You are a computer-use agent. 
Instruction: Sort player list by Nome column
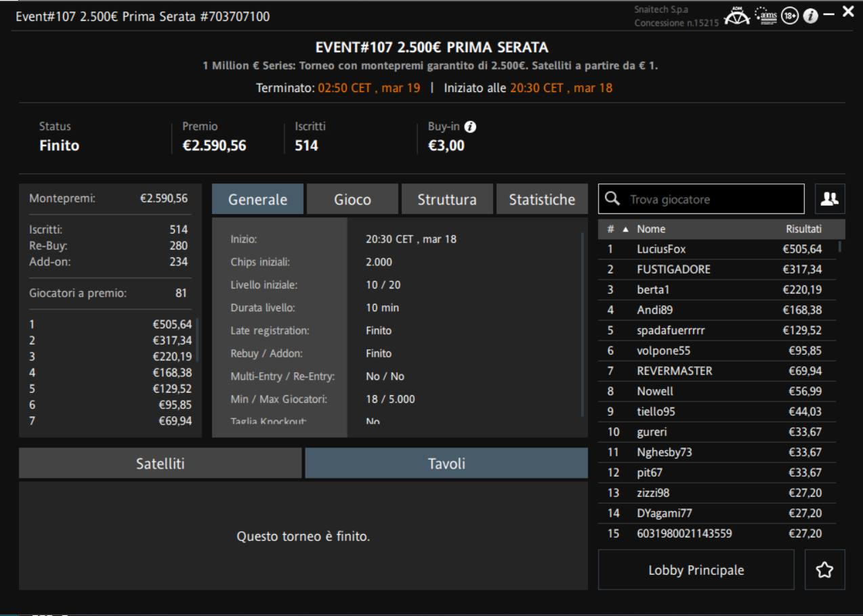(650, 229)
